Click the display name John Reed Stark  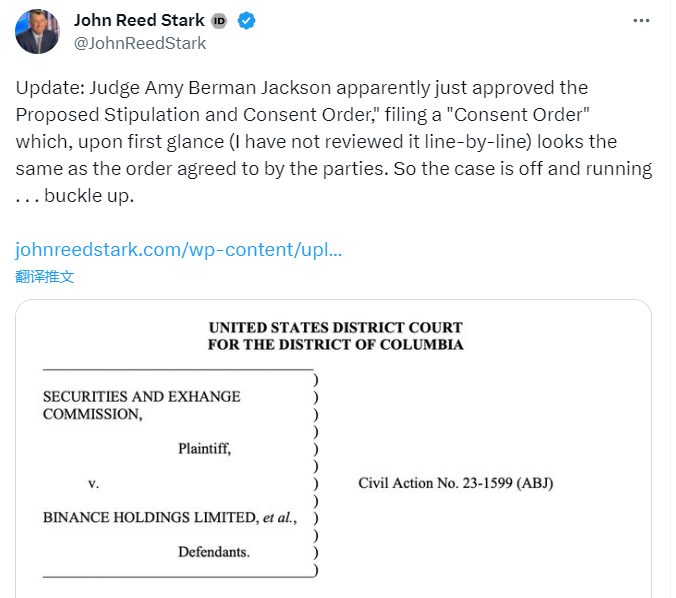tap(139, 20)
